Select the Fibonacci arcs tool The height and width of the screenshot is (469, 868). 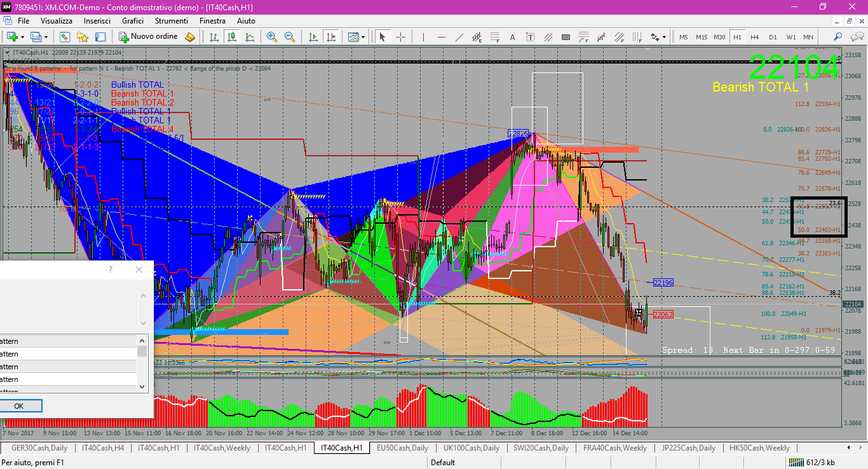583,37
